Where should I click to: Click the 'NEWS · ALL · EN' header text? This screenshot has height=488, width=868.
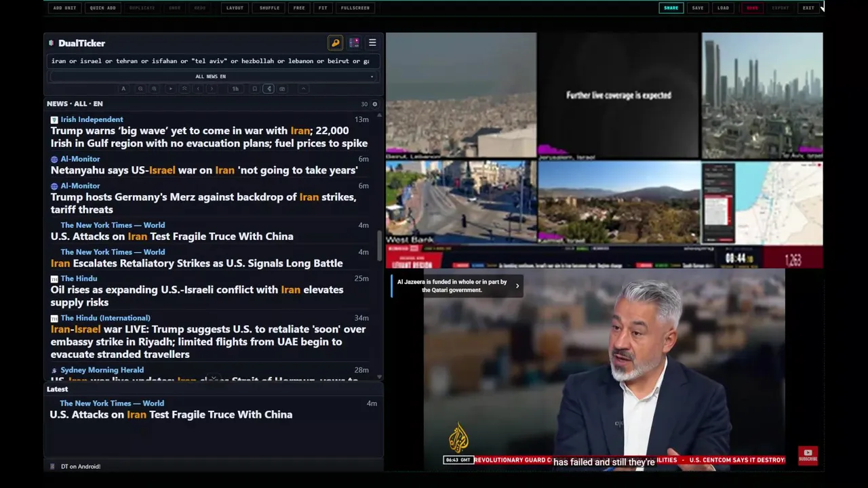pyautogui.click(x=75, y=104)
